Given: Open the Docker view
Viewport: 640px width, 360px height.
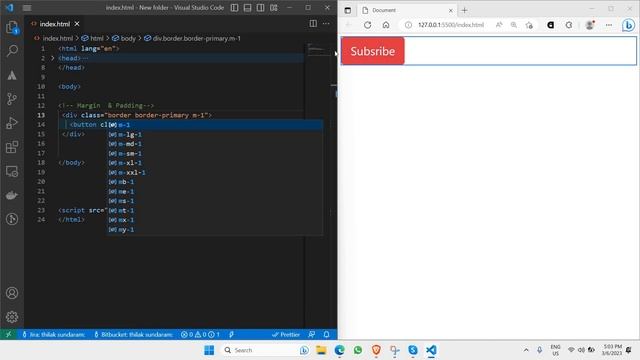Looking at the screenshot, I should 12,195.
